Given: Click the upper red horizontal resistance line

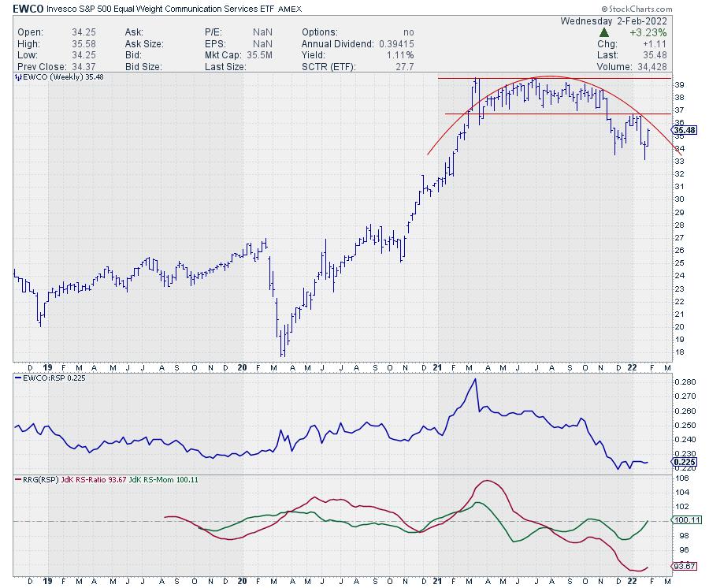Looking at the screenshot, I should click(x=551, y=79).
